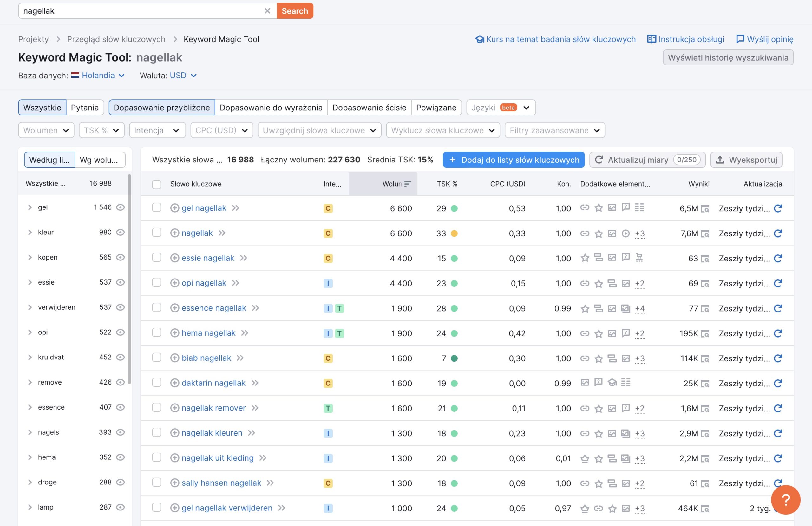812x526 pixels.
Task: Go to Przegląd słów kluczowych breadcrumb
Action: (x=116, y=39)
